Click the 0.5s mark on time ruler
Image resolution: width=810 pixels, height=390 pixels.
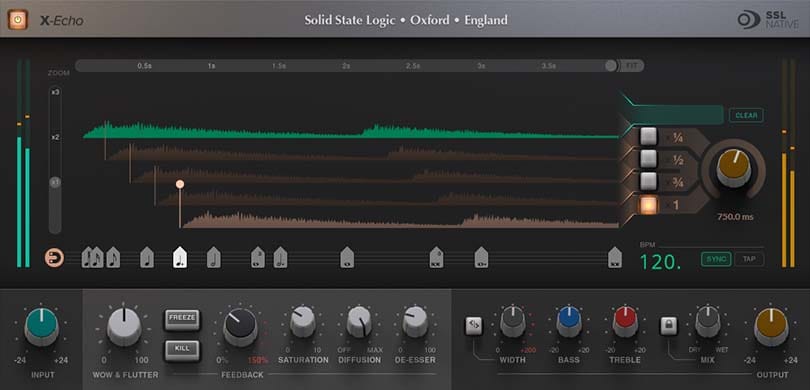point(145,66)
